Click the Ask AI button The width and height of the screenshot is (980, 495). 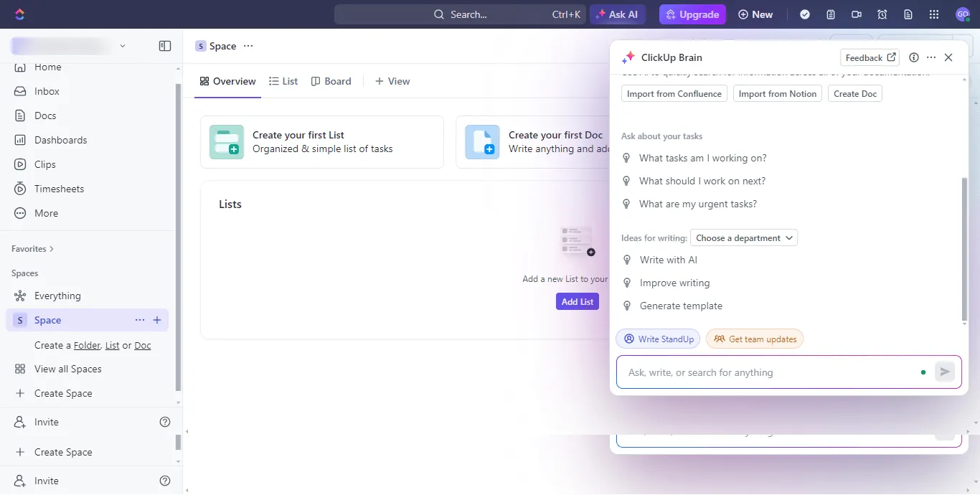[618, 14]
